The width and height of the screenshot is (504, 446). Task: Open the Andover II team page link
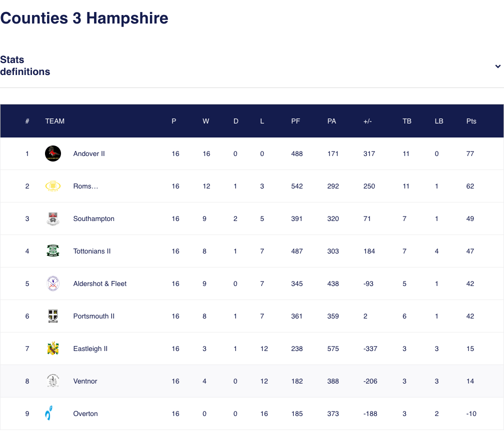click(89, 153)
